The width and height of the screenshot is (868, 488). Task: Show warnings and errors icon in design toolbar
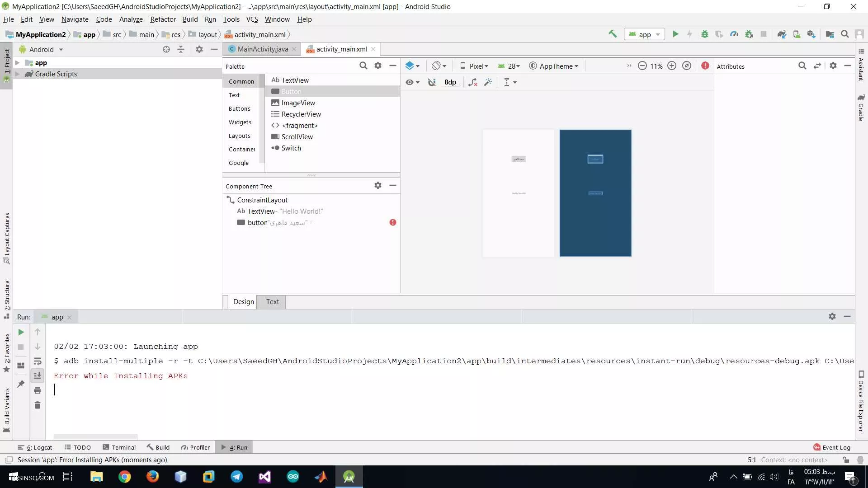pos(705,66)
